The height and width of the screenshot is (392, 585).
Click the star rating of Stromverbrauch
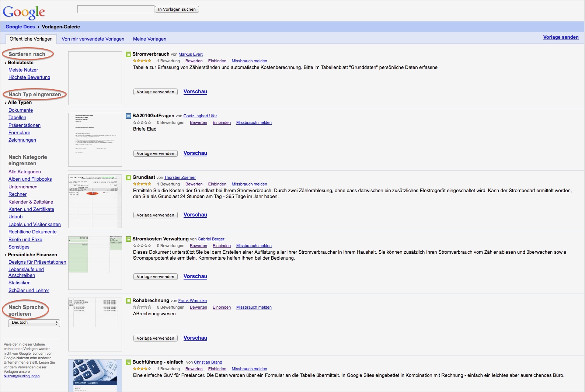point(142,61)
